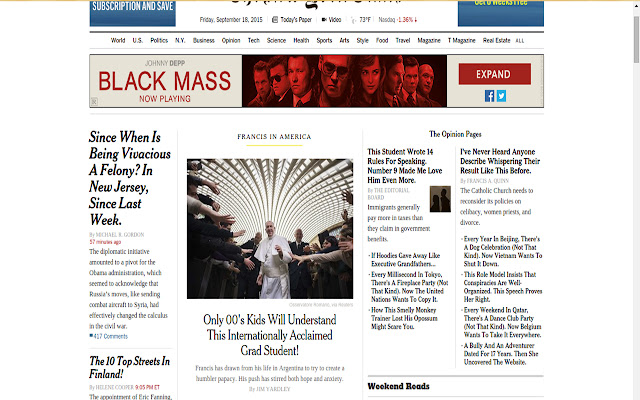The width and height of the screenshot is (640, 400).
Task: Click the Subscription and Save banner
Action: coord(131,10)
